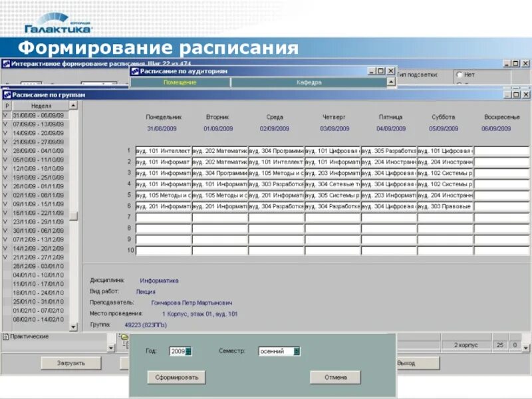Toggle check mark for week 31/08/09 - 06/09/09
532x399 pixels.
click(x=5, y=115)
